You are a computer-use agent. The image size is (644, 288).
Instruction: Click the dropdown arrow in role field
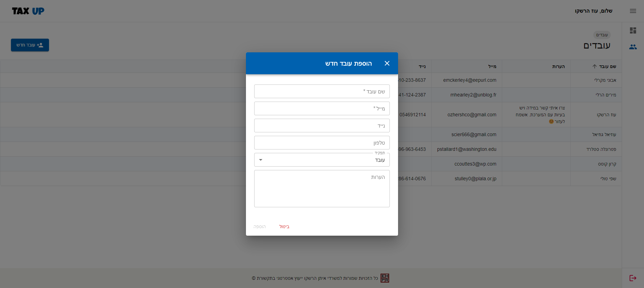pos(261,160)
